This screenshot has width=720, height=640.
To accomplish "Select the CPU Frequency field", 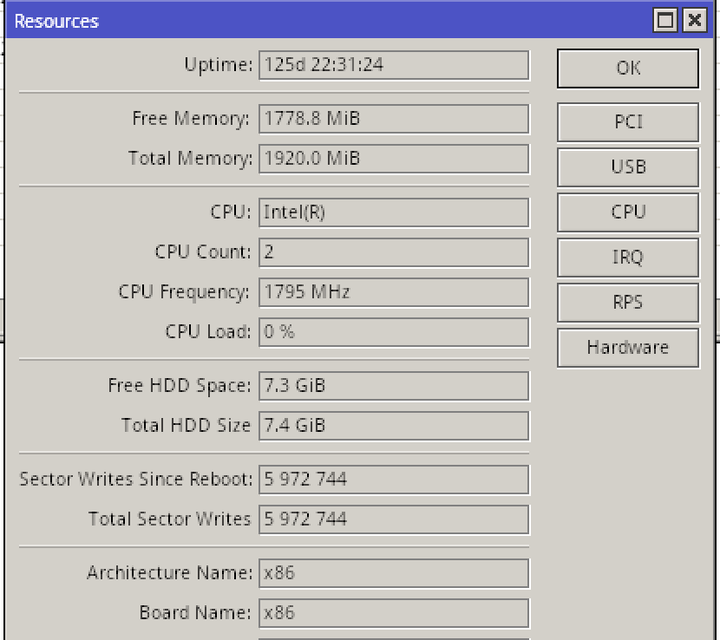I will 394,292.
